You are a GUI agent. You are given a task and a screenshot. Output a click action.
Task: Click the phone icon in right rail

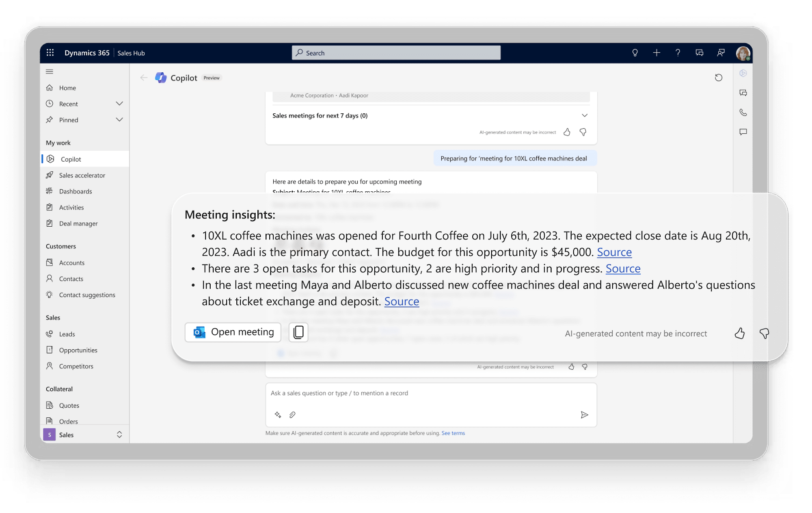(x=743, y=113)
